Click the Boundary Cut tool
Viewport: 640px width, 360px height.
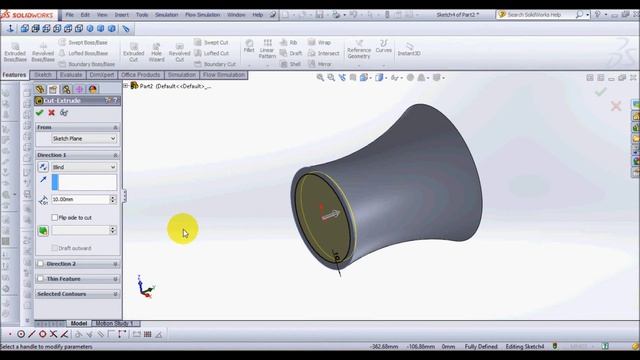click(x=215, y=64)
